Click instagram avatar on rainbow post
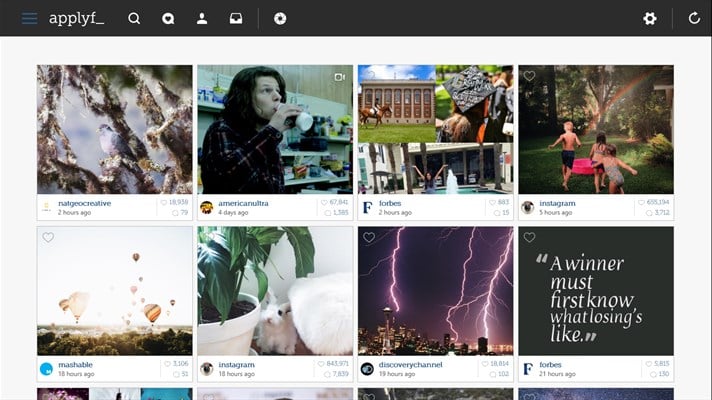This screenshot has width=712, height=400. (x=527, y=207)
